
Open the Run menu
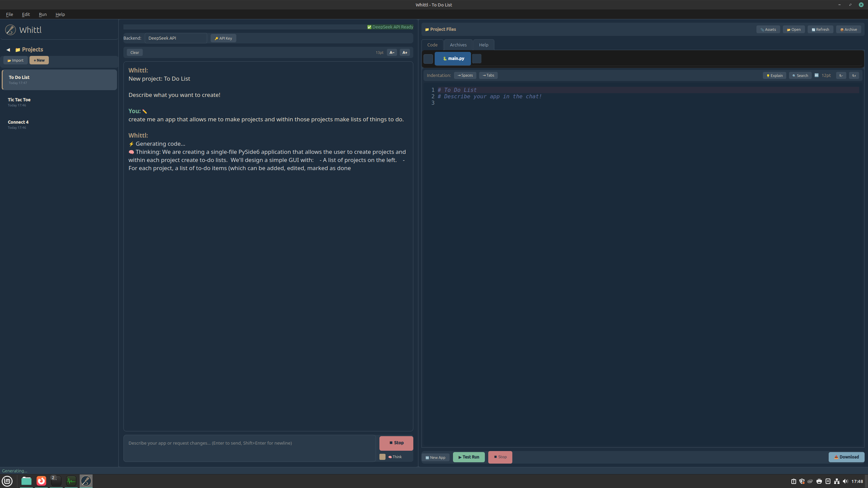43,14
